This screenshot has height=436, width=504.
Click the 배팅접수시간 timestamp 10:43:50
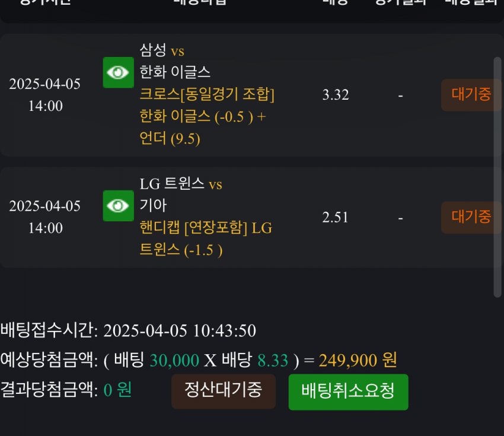click(x=224, y=331)
